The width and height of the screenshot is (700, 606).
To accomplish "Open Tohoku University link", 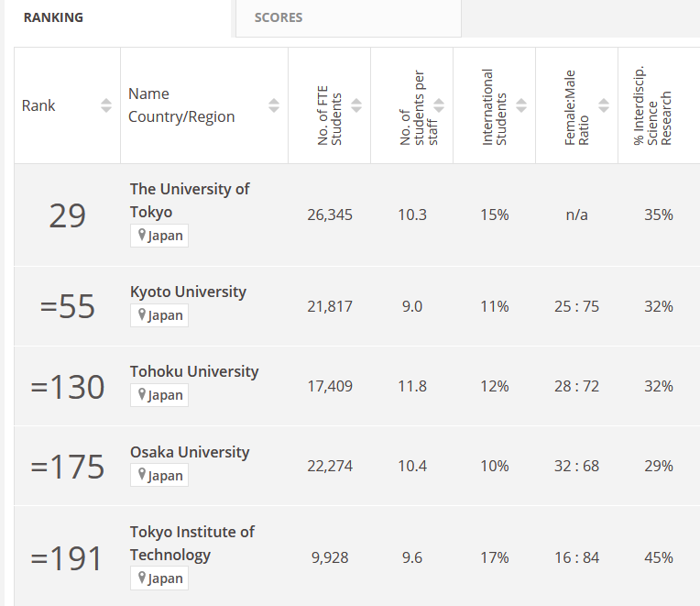I will [194, 371].
